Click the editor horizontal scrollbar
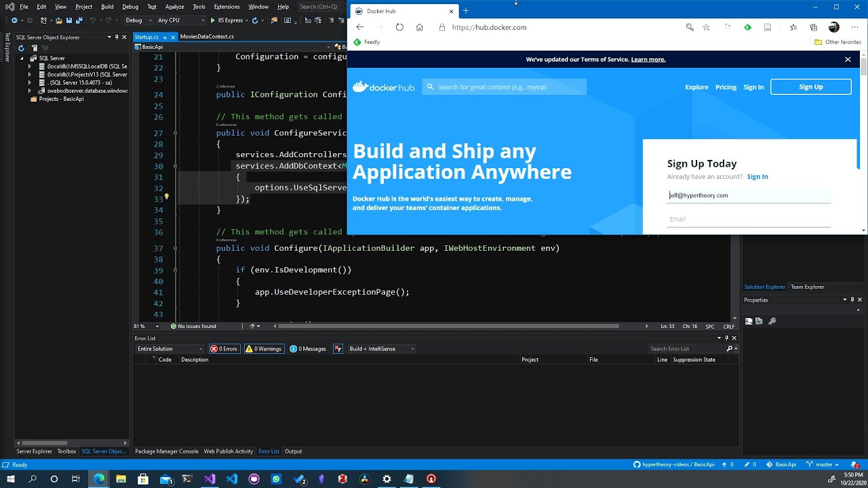This screenshot has width=868, height=488. click(449, 327)
